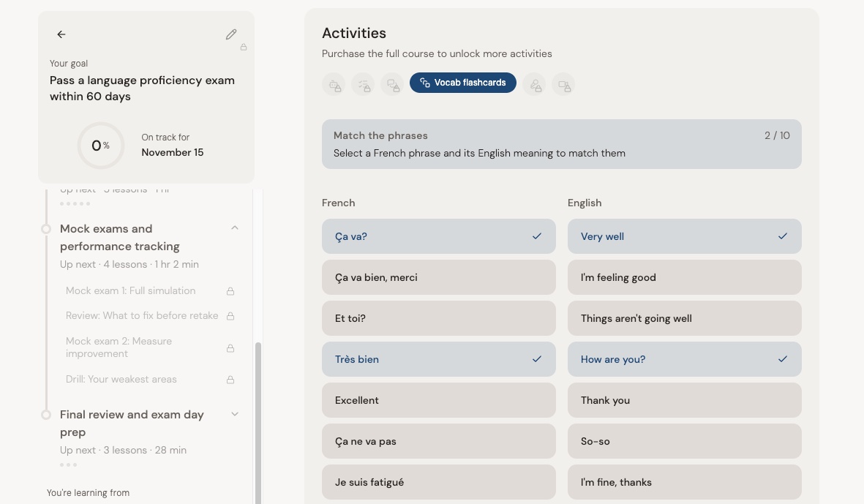The image size is (864, 504).
Task: Open Mock exam 1: Full simulation lesson
Action: [131, 291]
